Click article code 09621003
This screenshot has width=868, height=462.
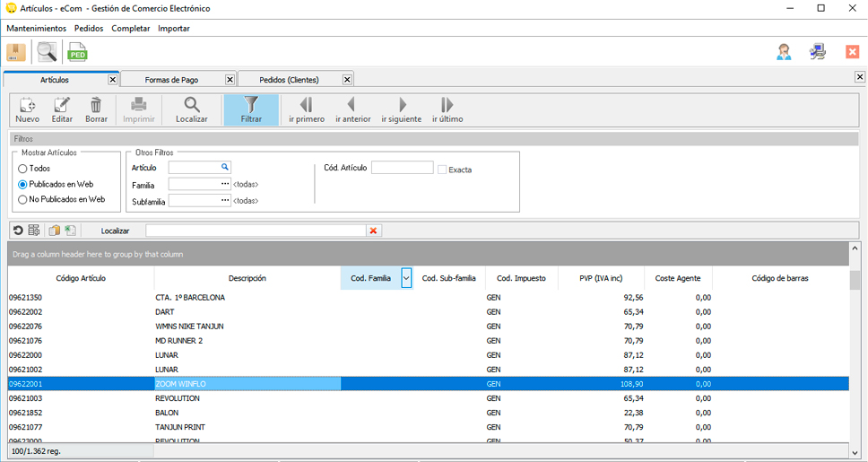coord(25,398)
